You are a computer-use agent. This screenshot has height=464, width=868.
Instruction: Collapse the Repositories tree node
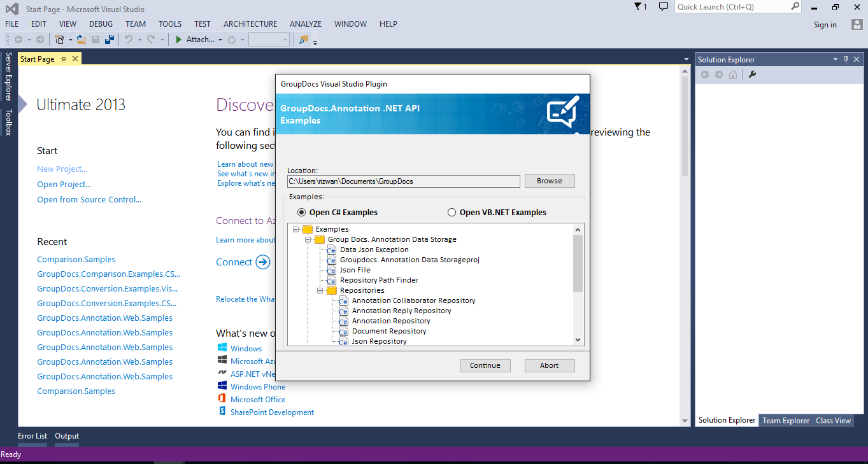pos(320,290)
